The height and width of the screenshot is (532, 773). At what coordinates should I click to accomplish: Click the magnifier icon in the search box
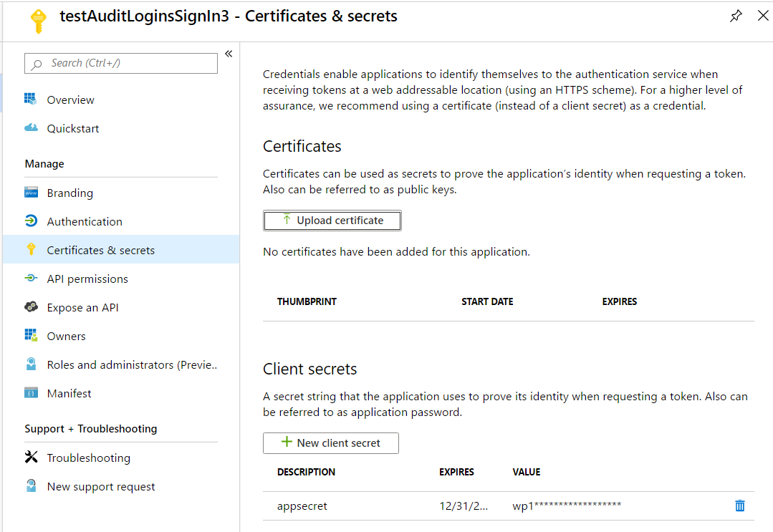click(x=37, y=64)
